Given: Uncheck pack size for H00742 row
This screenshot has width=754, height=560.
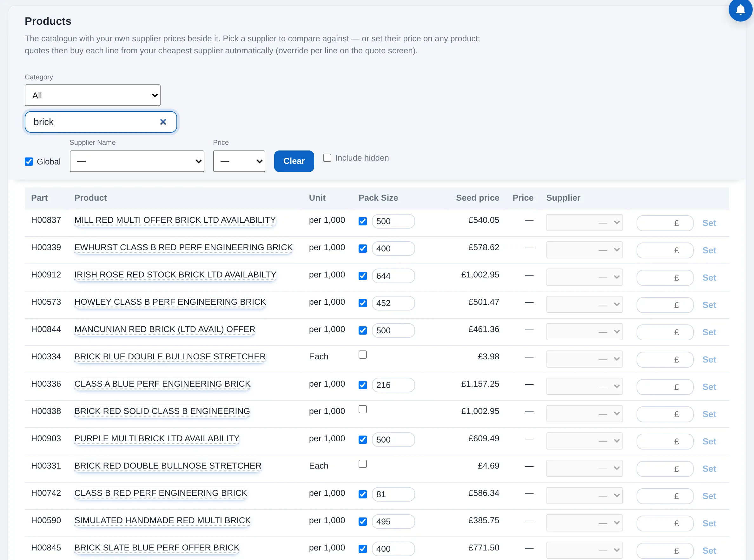Looking at the screenshot, I should pyautogui.click(x=363, y=494).
